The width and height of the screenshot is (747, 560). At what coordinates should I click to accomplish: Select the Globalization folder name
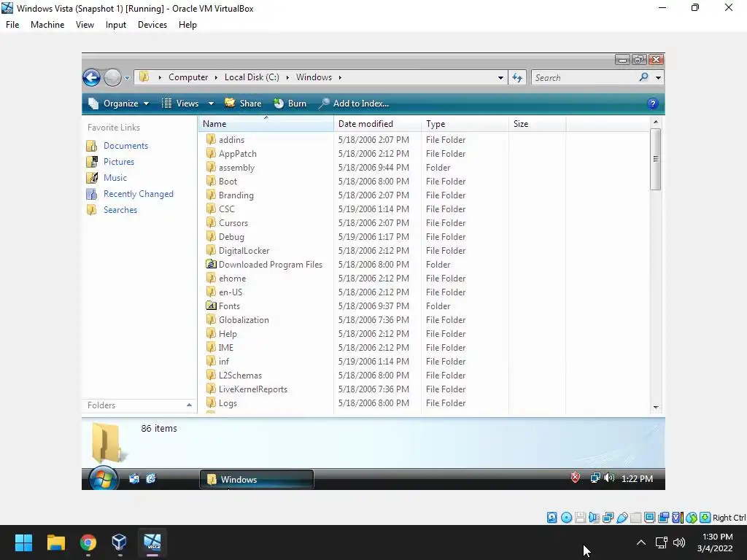pyautogui.click(x=244, y=320)
